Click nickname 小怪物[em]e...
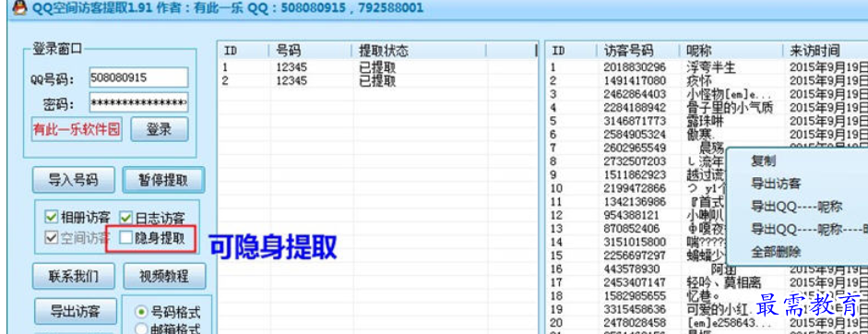Image resolution: width=868 pixels, height=334 pixels. (x=728, y=94)
